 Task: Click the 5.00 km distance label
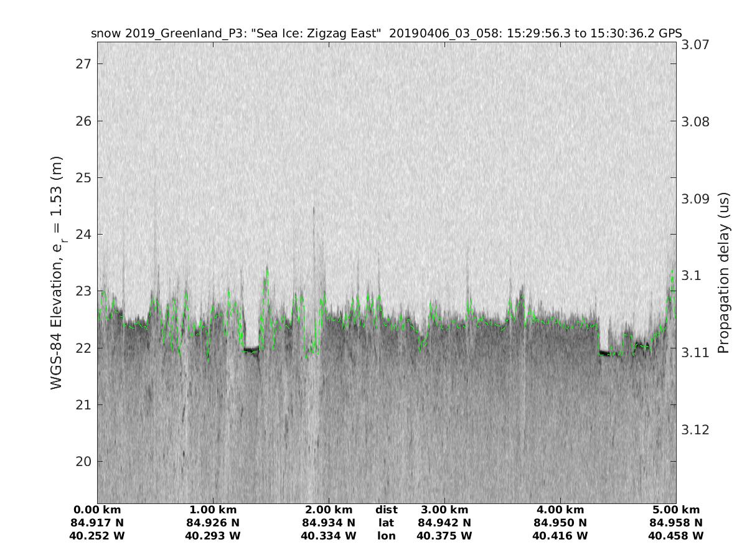[676, 510]
